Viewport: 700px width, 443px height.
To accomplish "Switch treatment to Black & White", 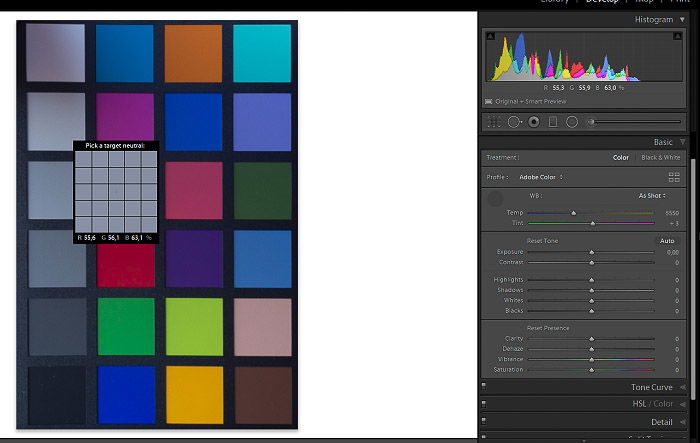I will tap(660, 158).
